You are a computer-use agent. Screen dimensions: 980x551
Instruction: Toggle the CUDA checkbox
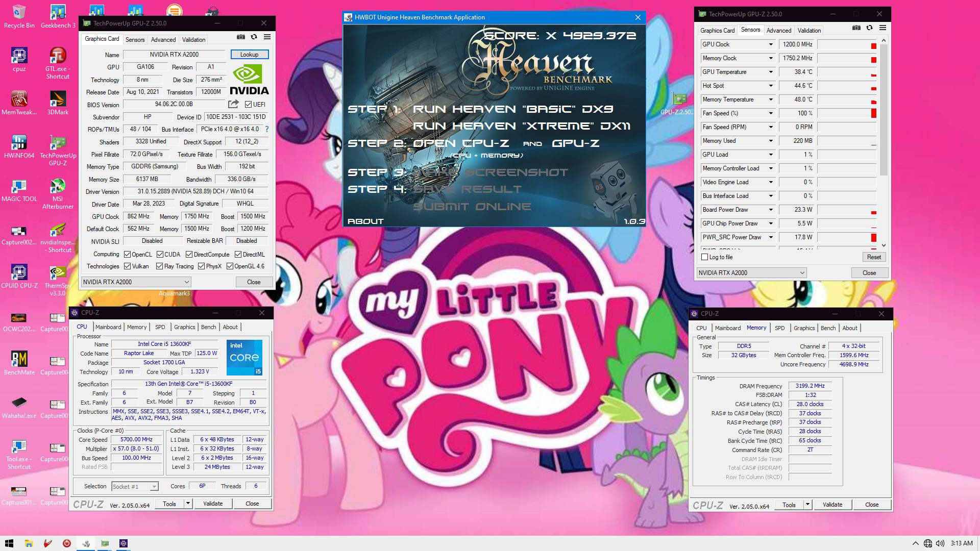[160, 254]
